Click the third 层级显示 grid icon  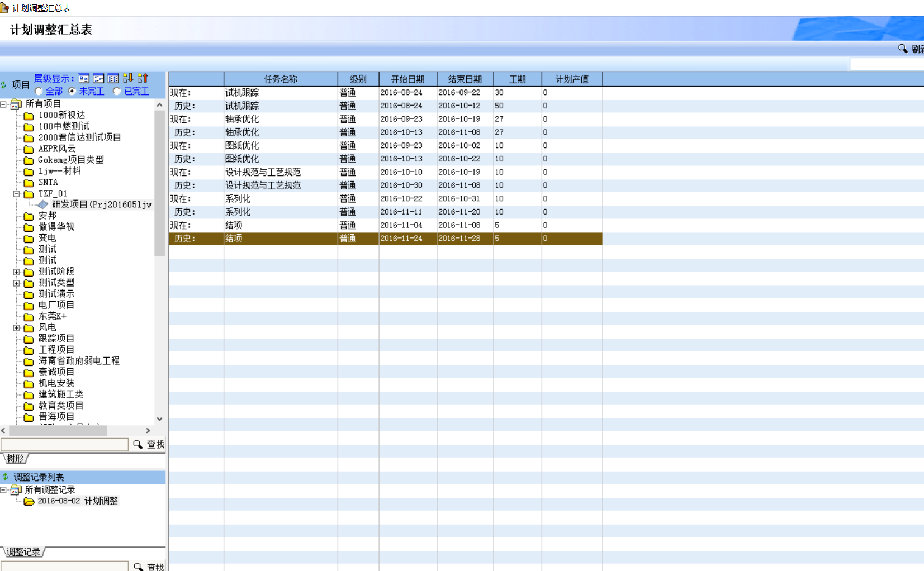pyautogui.click(x=113, y=78)
